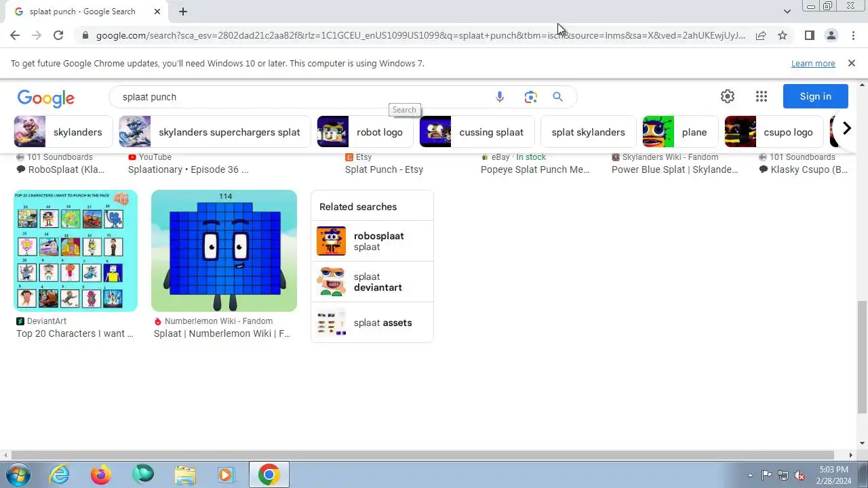Open the blue Splaat Numberlemon thumbnail
Viewport: 868px width, 488px height.
pyautogui.click(x=224, y=251)
